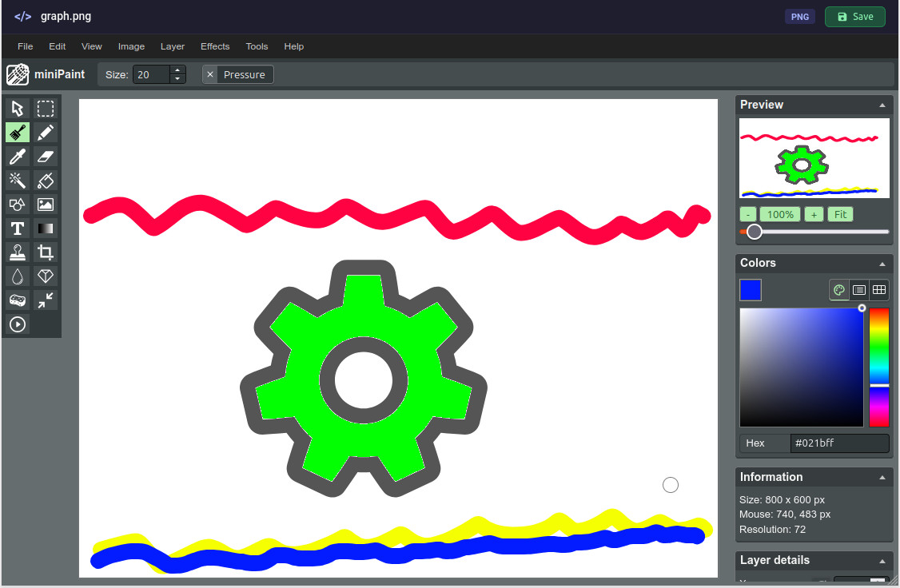
Task: Switch to color channel list view
Action: coord(859,290)
